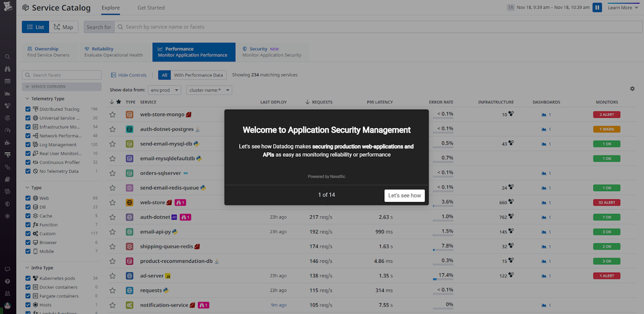Viewport: 644px width, 314px height.
Task: Click infrastructure icon for auth-dotnet row
Action: pyautogui.click(x=511, y=217)
